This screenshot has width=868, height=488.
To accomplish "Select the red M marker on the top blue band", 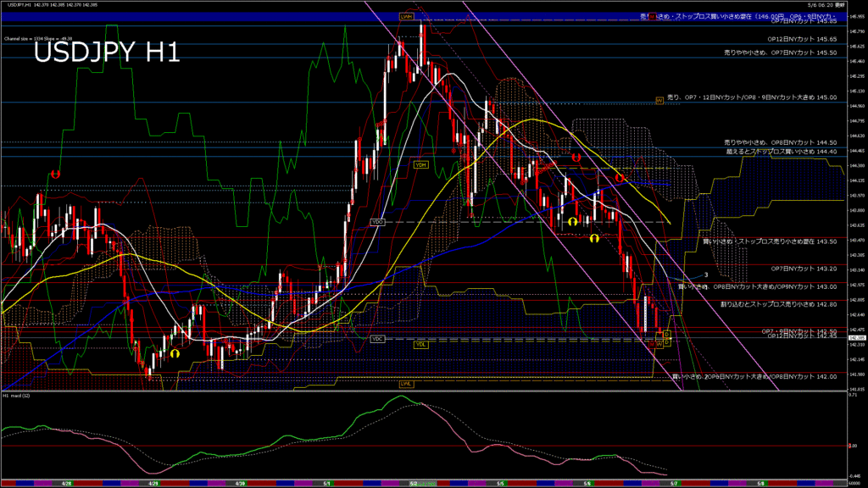I will [x=650, y=17].
